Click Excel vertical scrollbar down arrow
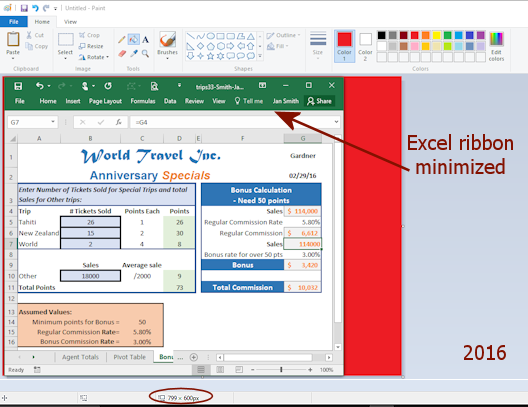Viewport: 528px width, 407px height. coord(338,347)
